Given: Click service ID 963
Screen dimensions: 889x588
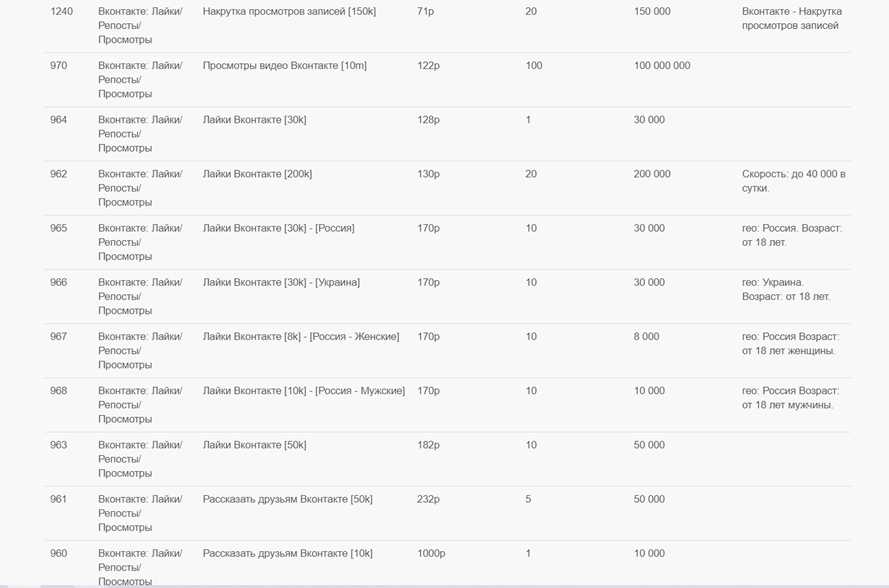Looking at the screenshot, I should [x=59, y=445].
